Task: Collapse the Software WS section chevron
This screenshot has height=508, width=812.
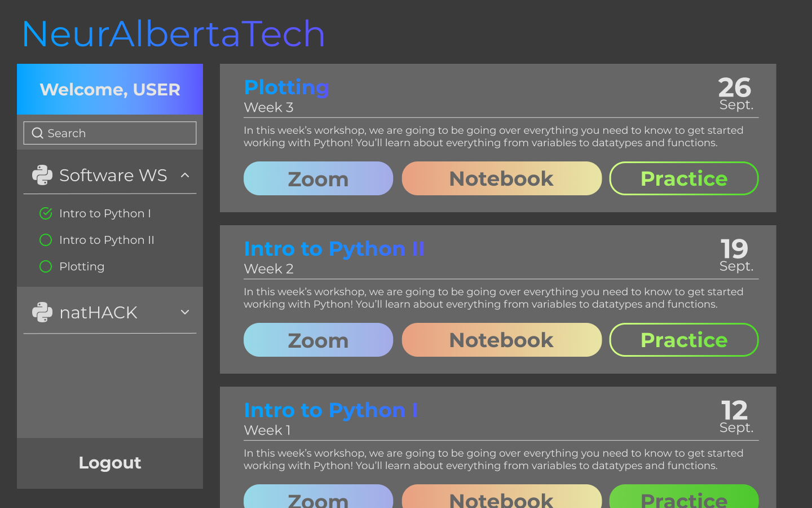Action: (x=185, y=176)
